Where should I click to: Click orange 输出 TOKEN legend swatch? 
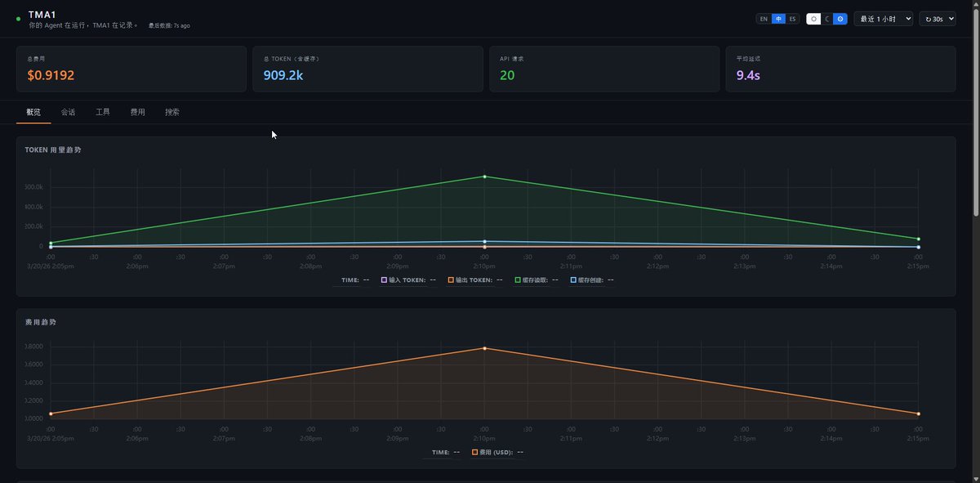point(450,280)
